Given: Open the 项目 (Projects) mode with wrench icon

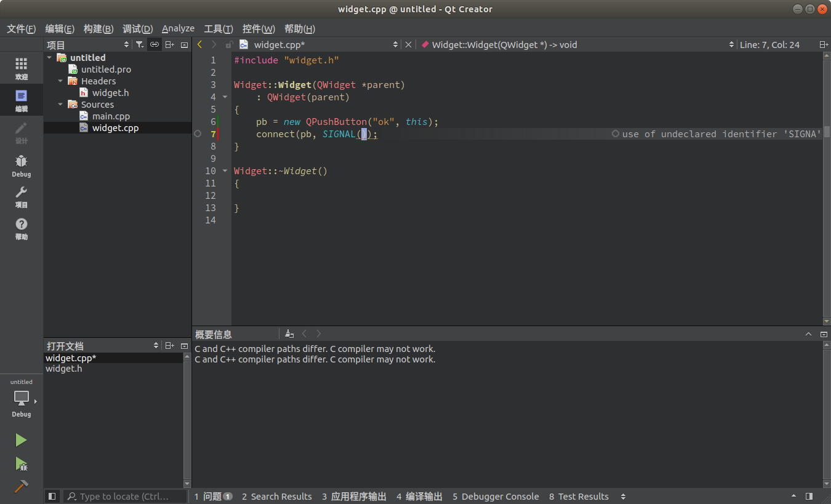Looking at the screenshot, I should (x=22, y=197).
